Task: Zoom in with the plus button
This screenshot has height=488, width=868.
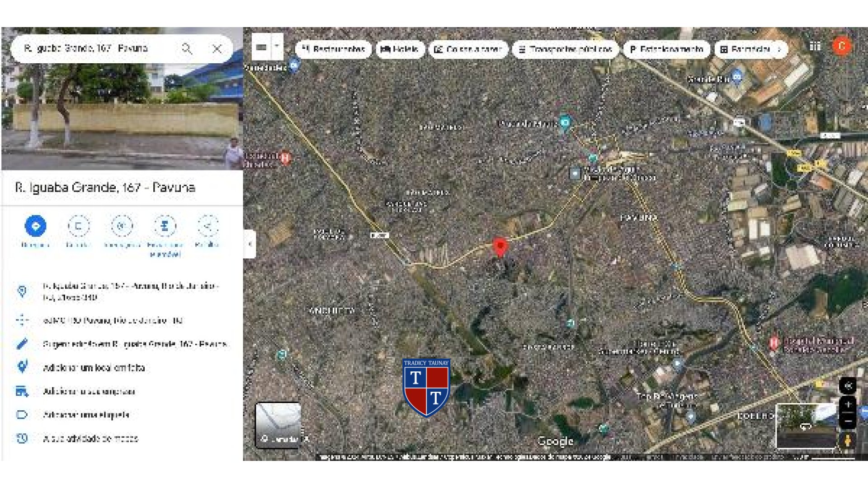Action: (x=848, y=404)
